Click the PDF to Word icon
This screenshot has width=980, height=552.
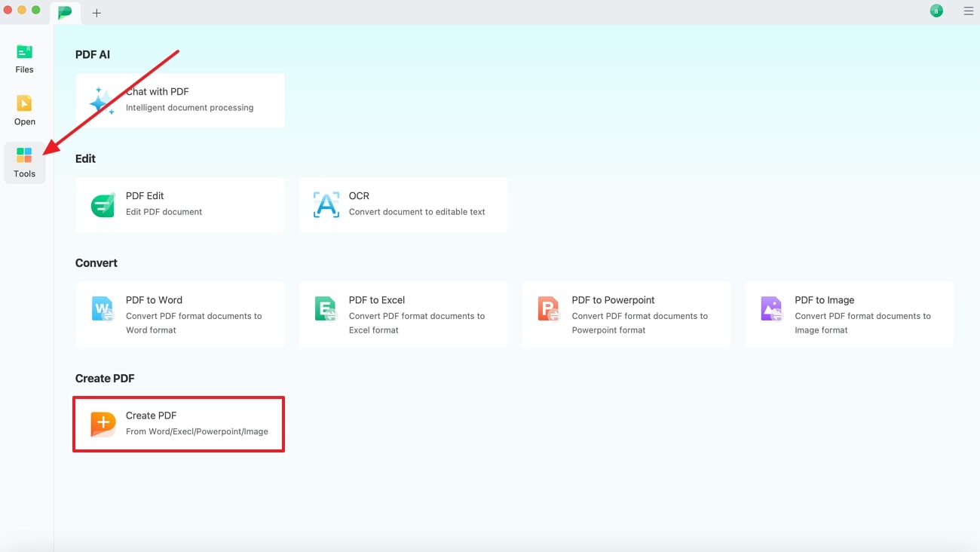coord(103,308)
